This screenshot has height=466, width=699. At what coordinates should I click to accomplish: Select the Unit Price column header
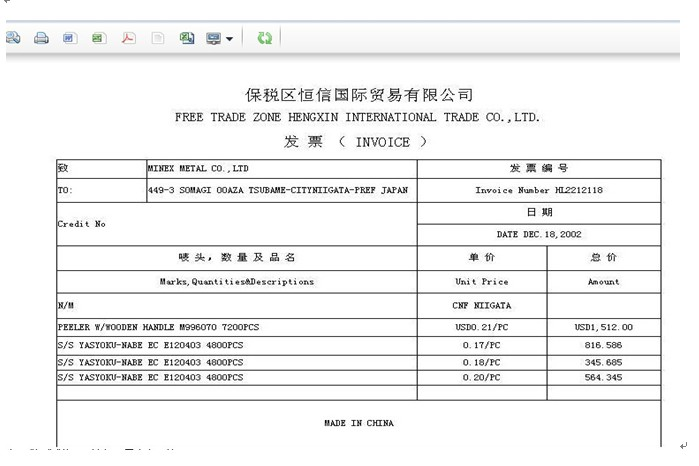[482, 282]
